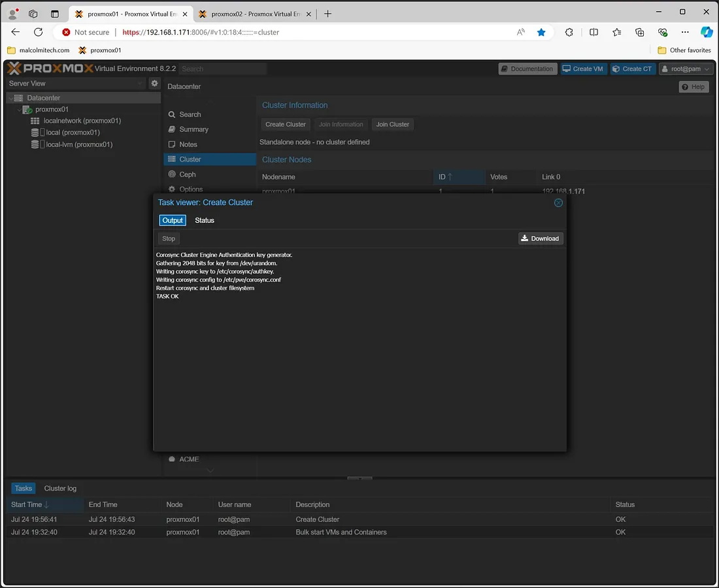This screenshot has width=719, height=588.
Task: Select the Summary view in the sidebar
Action: tap(193, 129)
